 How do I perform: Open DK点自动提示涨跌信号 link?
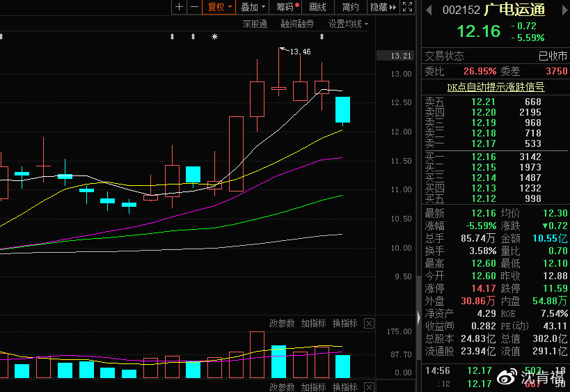(496, 87)
